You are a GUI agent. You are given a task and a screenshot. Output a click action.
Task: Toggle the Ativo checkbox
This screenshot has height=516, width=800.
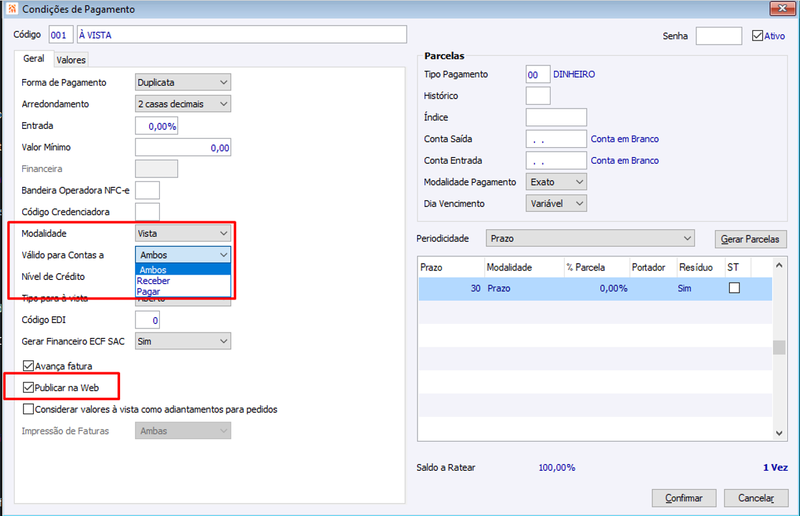757,36
